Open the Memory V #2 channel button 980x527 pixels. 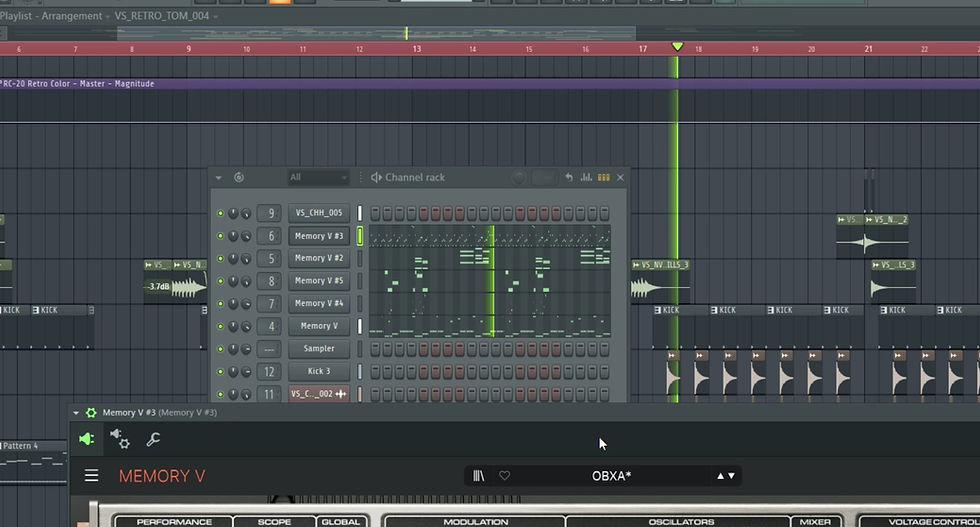pos(319,258)
